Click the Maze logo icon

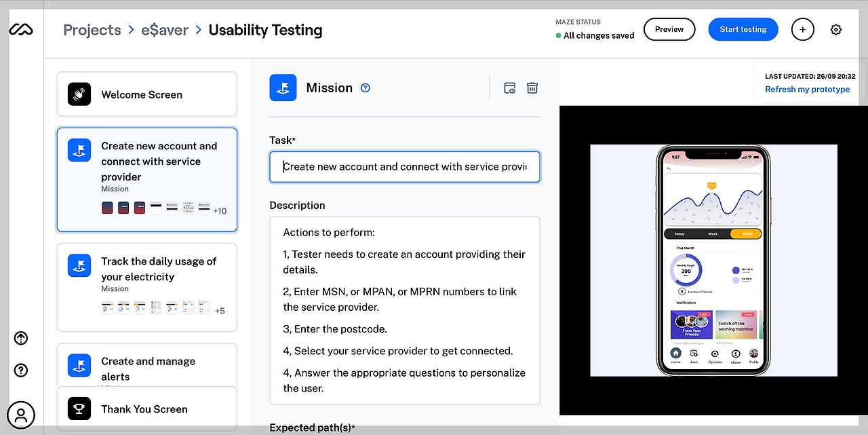point(21,30)
